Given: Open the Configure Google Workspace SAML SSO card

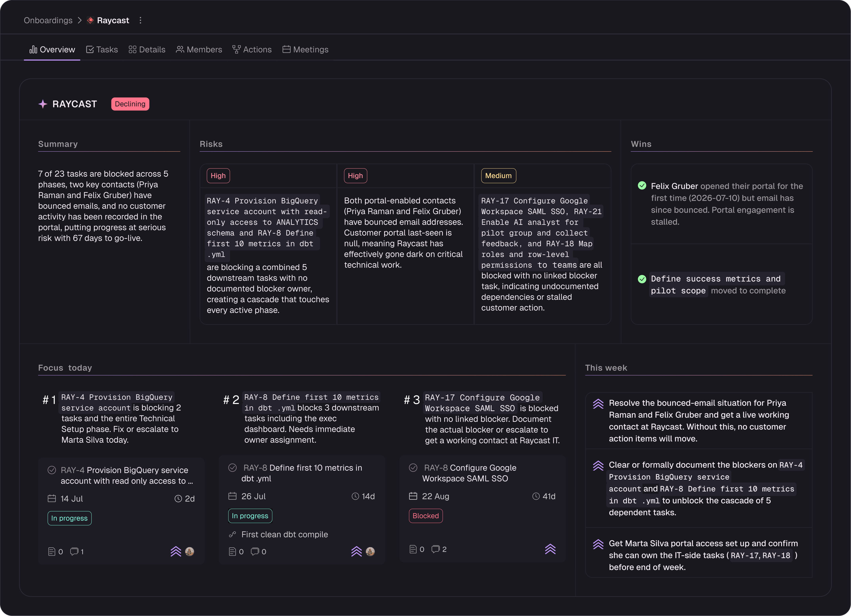Looking at the screenshot, I should 483,509.
